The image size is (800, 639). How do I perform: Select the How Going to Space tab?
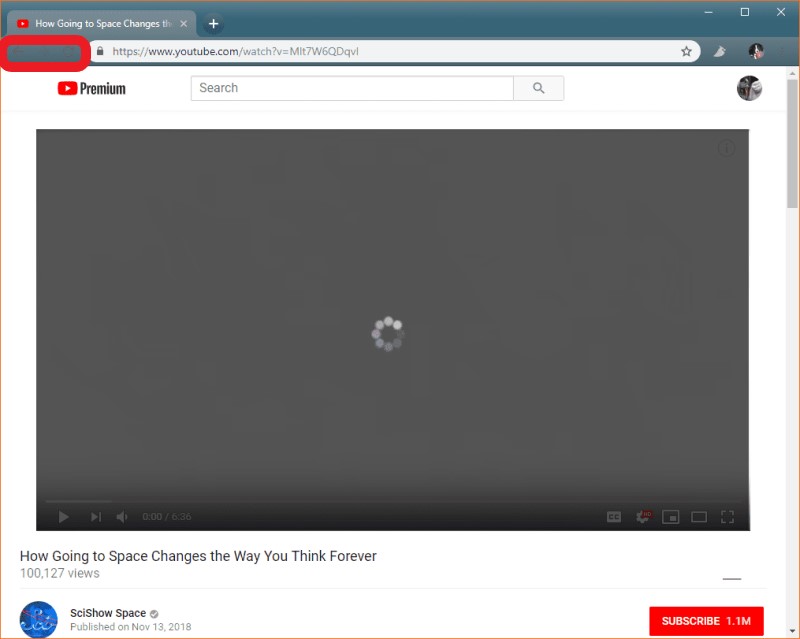[102, 23]
